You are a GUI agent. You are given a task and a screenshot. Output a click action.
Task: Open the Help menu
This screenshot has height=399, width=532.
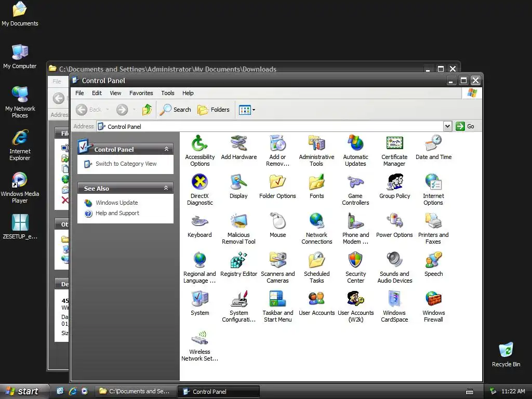click(x=188, y=93)
